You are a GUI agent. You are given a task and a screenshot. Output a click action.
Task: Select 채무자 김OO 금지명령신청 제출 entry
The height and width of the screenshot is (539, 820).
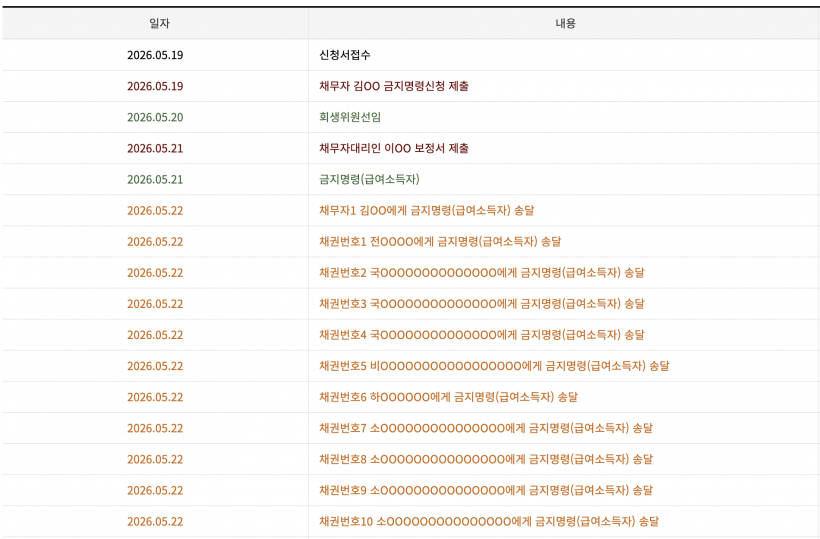click(x=394, y=86)
